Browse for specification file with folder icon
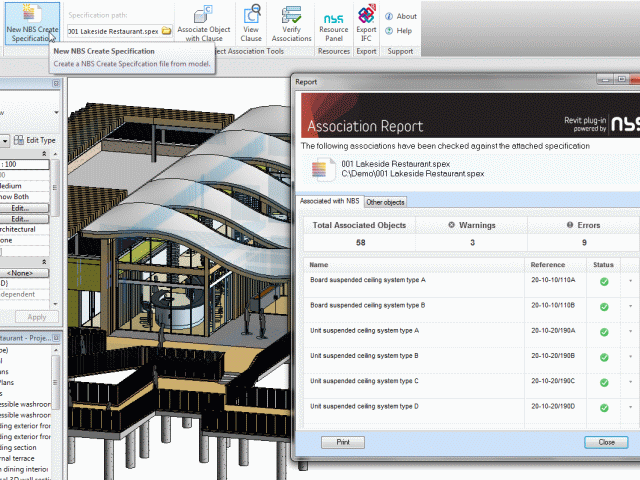This screenshot has width=640, height=480. [x=166, y=31]
